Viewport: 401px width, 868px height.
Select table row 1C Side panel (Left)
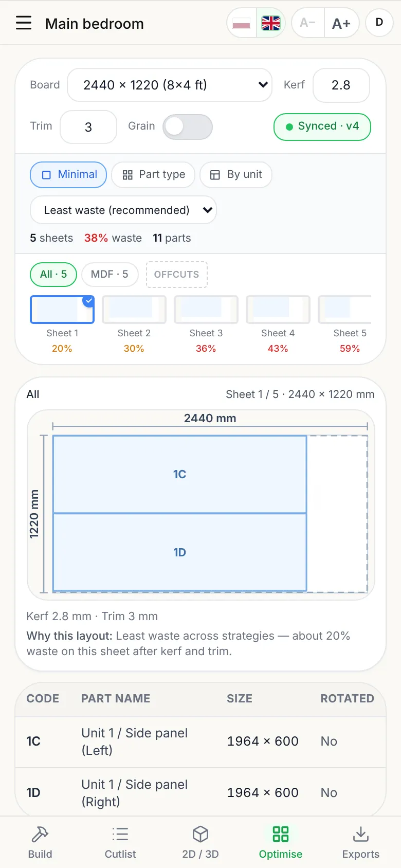tap(200, 742)
